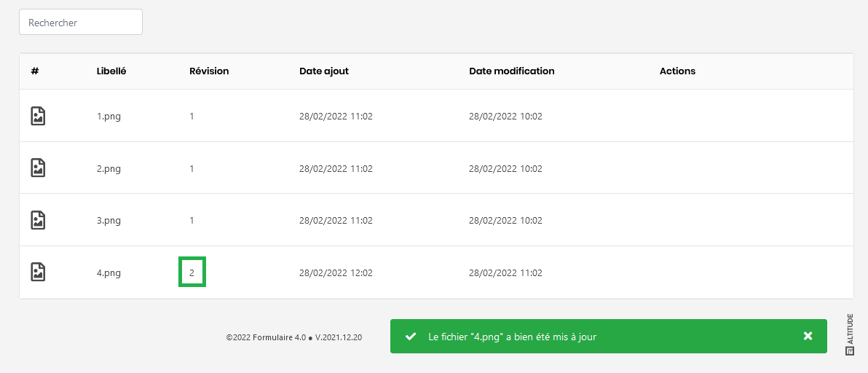Focus the Rechercher search field
This screenshot has height=373, width=868.
click(81, 23)
